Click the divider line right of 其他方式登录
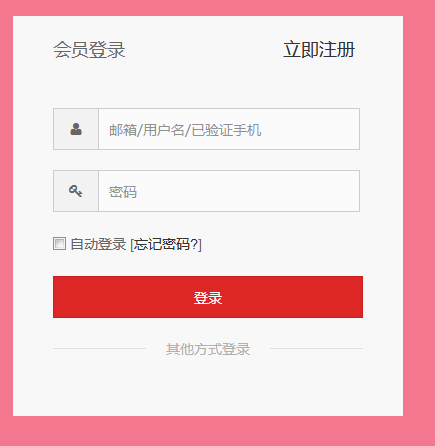This screenshot has height=446, width=435. pyautogui.click(x=316, y=349)
